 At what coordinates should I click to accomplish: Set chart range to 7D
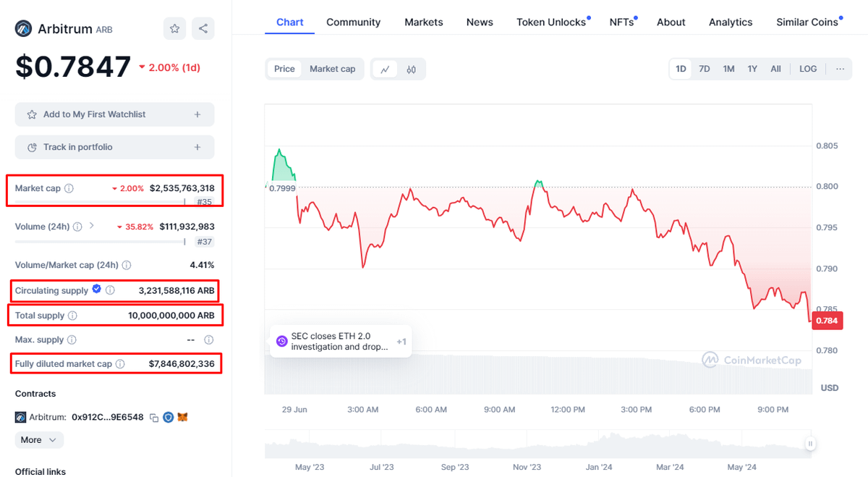[705, 69]
